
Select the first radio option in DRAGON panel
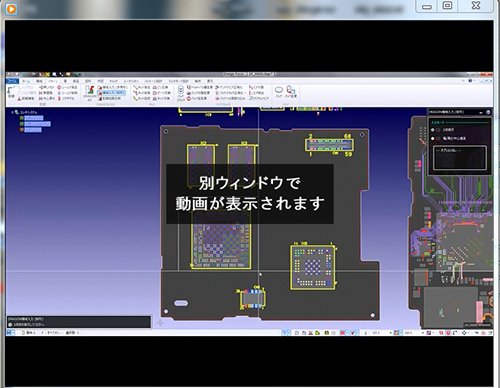click(x=433, y=130)
